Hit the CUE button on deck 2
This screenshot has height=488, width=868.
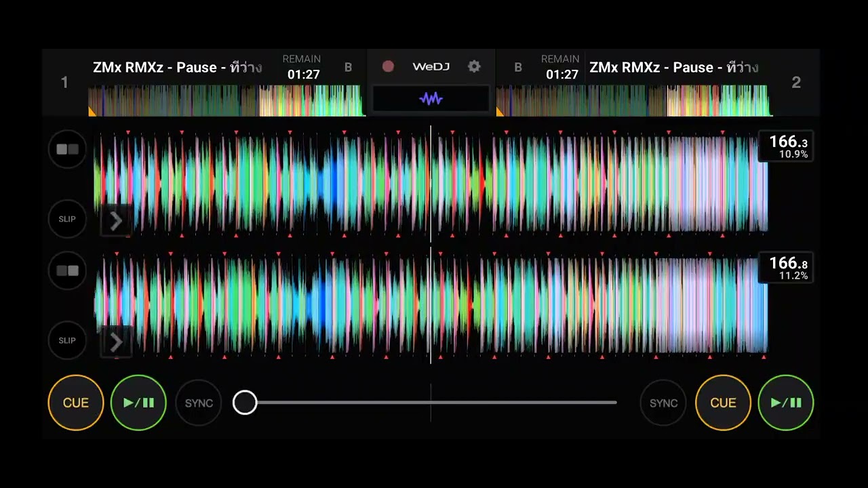click(723, 403)
